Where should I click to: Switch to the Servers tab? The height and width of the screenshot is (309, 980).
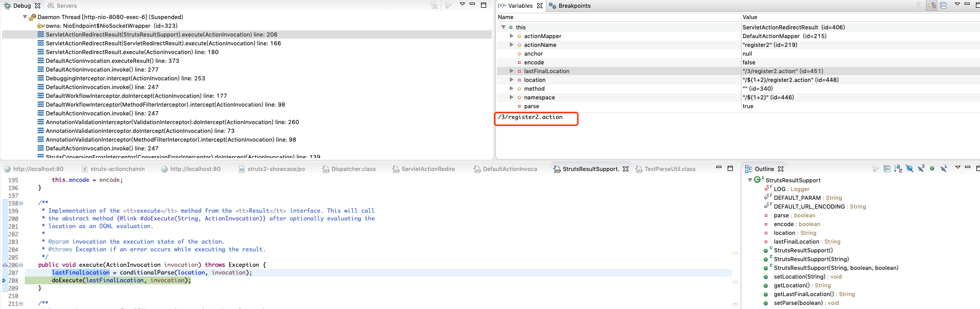coord(66,6)
